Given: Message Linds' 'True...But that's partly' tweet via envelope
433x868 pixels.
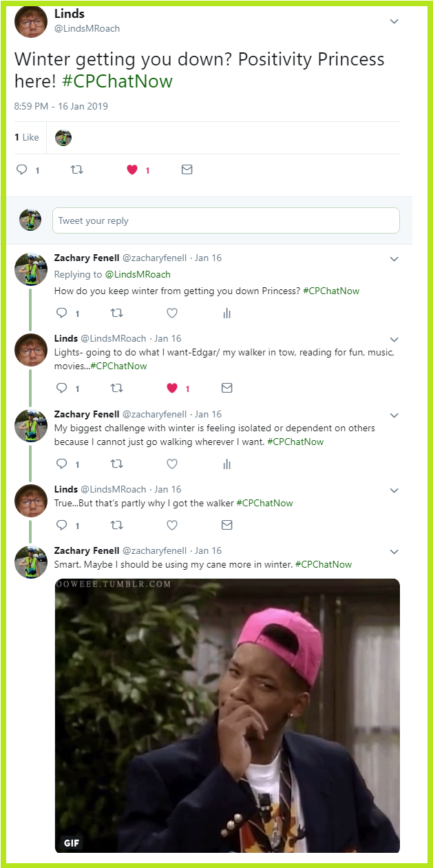Looking at the screenshot, I should pyautogui.click(x=226, y=525).
